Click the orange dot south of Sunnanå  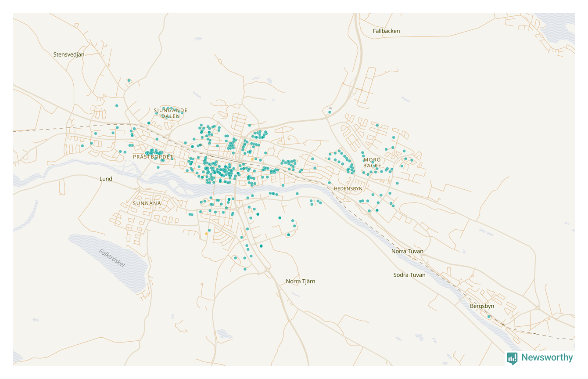click(206, 234)
